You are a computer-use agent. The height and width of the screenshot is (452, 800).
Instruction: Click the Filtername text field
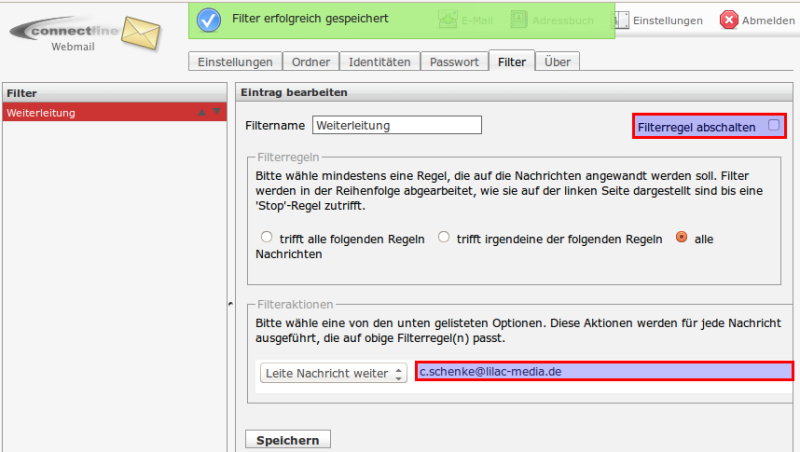coord(397,125)
